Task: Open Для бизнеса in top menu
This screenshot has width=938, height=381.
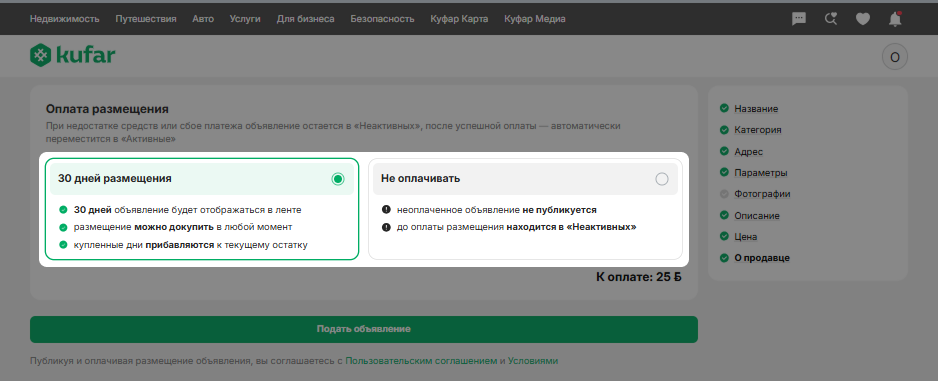Action: [x=306, y=19]
